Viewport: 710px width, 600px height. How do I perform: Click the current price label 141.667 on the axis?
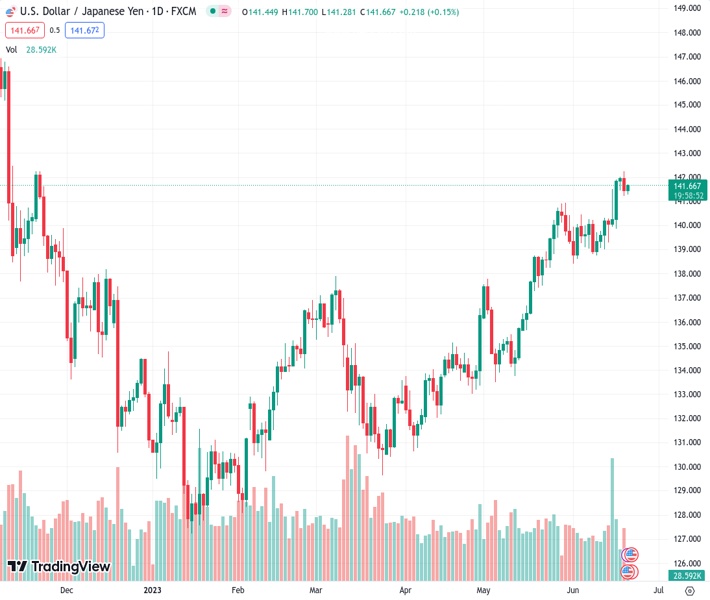(687, 186)
